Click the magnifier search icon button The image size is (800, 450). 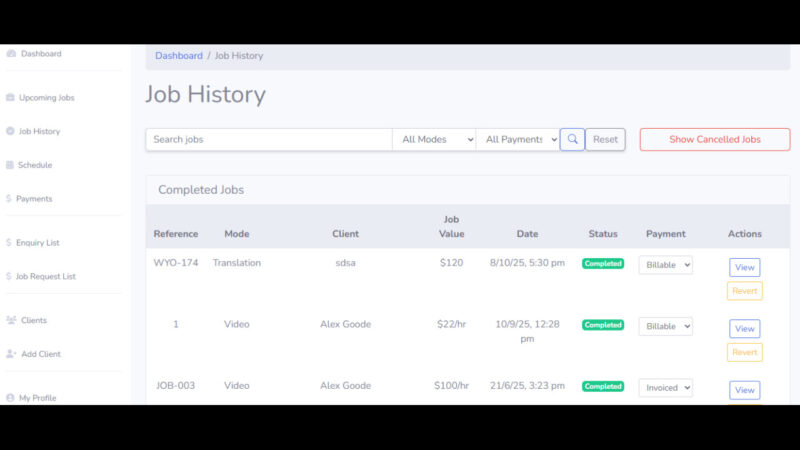(572, 139)
